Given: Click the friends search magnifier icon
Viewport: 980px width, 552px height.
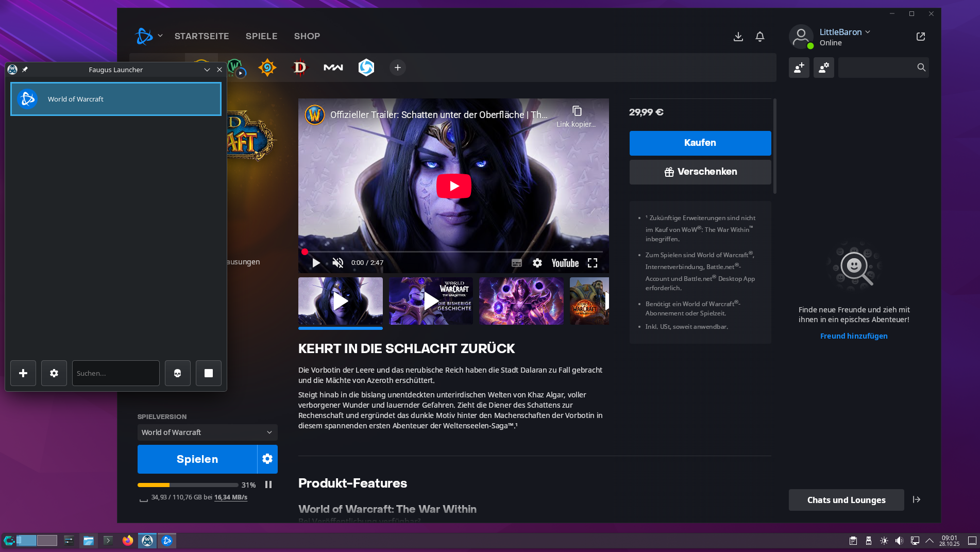Looking at the screenshot, I should click(x=921, y=68).
